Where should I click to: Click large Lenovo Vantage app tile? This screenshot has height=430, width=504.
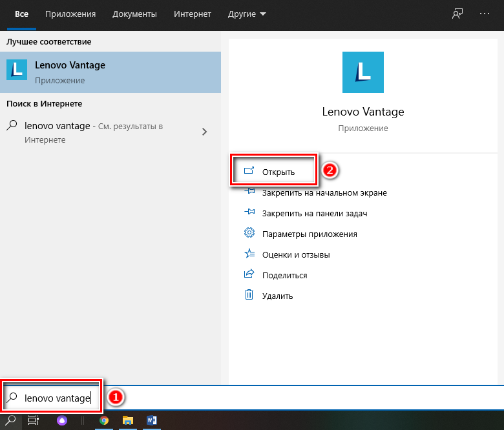(363, 72)
